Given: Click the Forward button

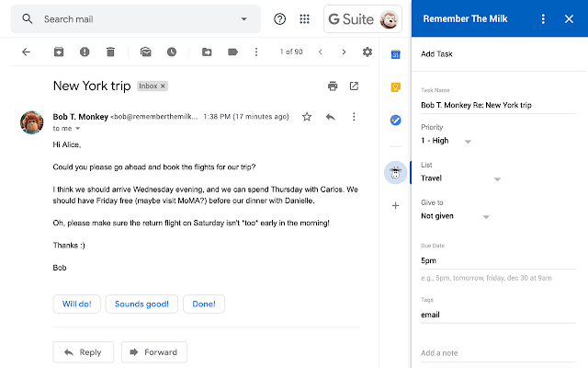Looking at the screenshot, I should click(x=153, y=352).
